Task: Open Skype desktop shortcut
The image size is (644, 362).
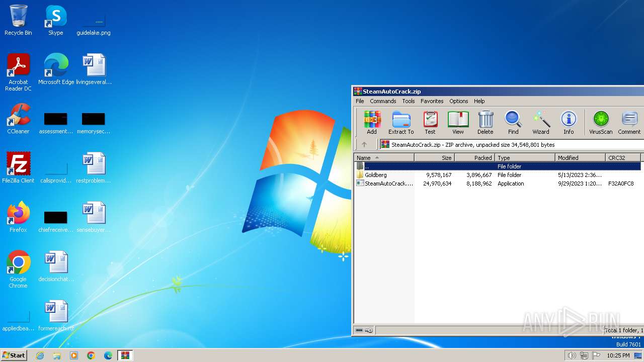Action: [x=55, y=20]
